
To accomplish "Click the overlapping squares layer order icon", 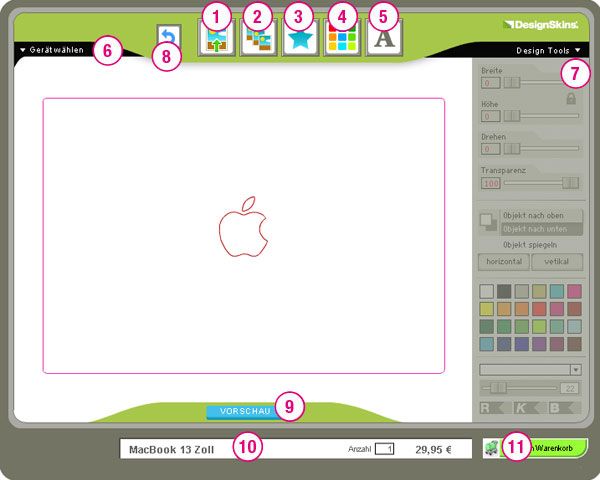I will (x=488, y=222).
